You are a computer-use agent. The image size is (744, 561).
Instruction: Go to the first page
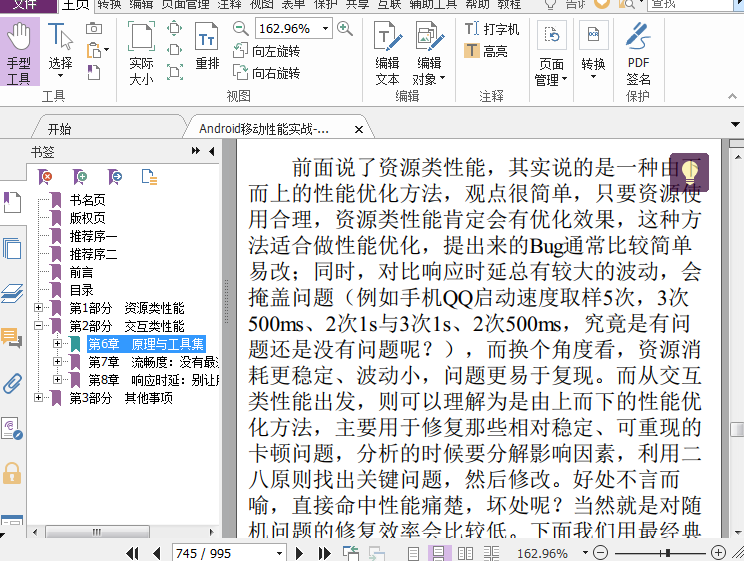(x=132, y=553)
